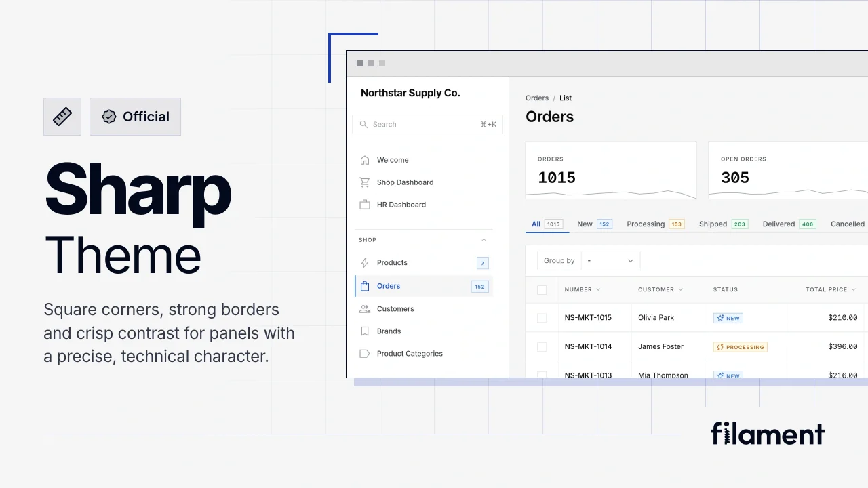Click the Official verified badge
Screen dimensions: 868x488
(x=135, y=117)
